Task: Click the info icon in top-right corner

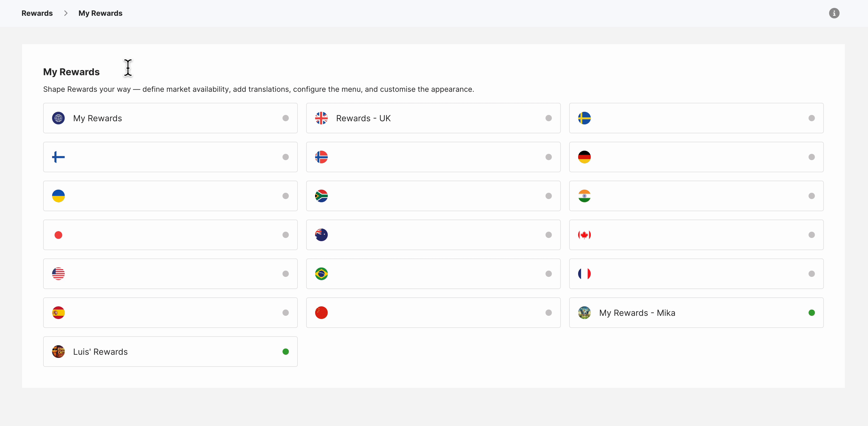Action: [834, 13]
